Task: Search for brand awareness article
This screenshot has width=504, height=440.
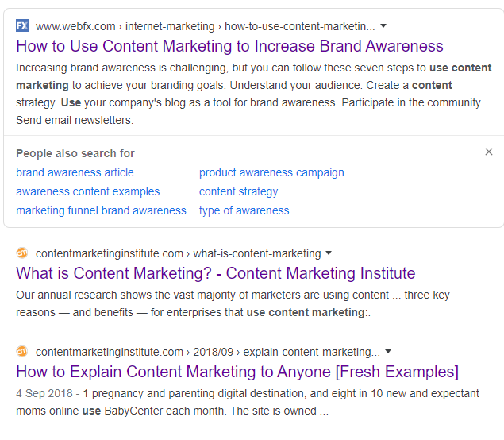Action: pos(75,172)
